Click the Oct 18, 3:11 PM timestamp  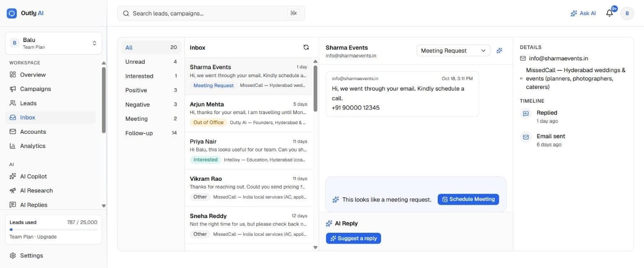[457, 78]
